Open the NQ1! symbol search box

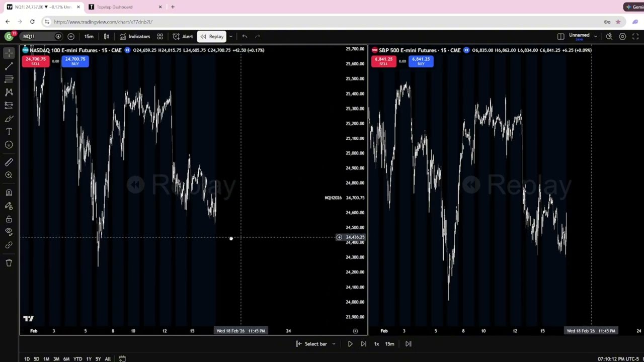pos(41,36)
